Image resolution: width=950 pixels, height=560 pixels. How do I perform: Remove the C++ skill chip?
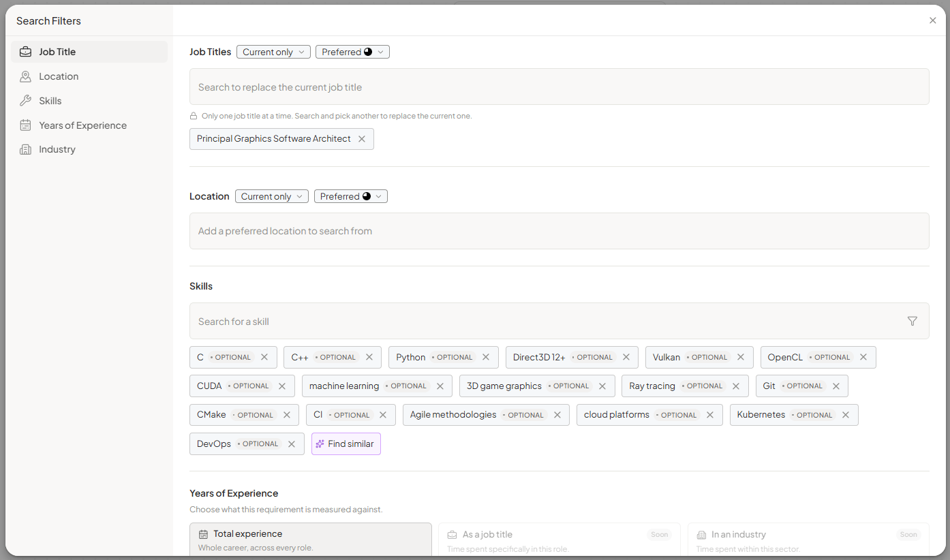pyautogui.click(x=369, y=357)
